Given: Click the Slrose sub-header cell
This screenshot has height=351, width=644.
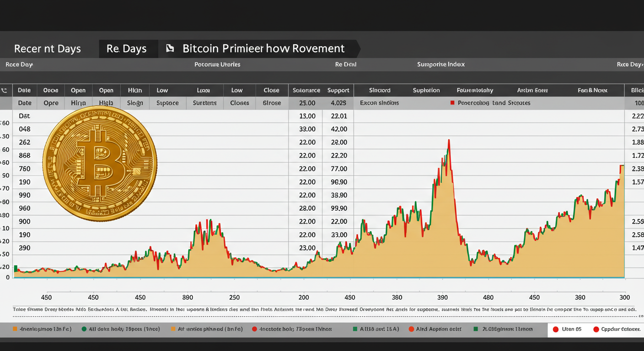Looking at the screenshot, I should 272,103.
